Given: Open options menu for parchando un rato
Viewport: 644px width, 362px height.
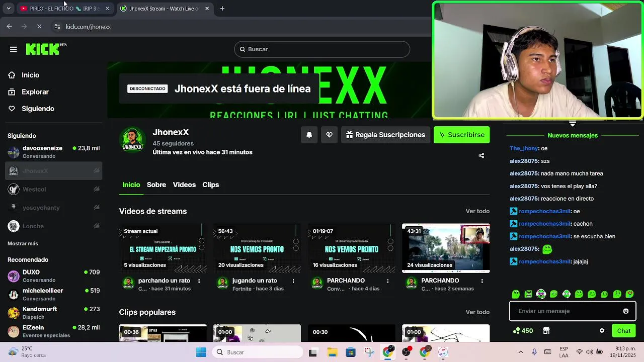Looking at the screenshot, I should point(199,281).
